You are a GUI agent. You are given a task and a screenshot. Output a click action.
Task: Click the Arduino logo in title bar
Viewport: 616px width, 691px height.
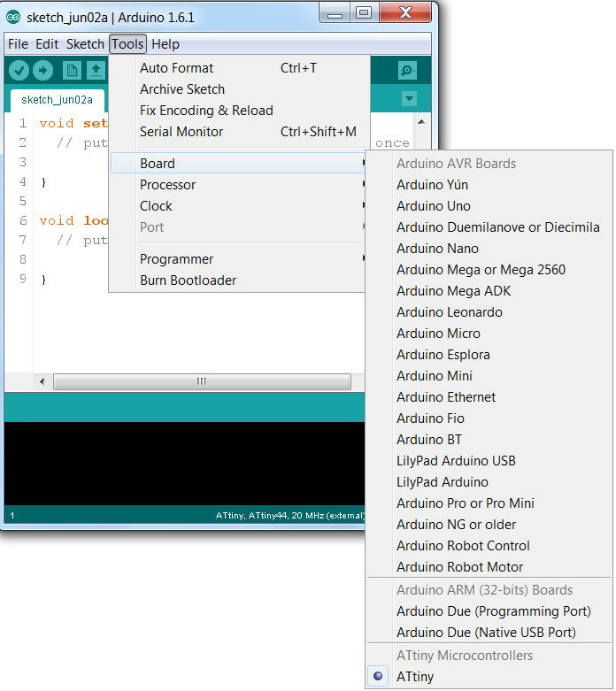coord(13,17)
